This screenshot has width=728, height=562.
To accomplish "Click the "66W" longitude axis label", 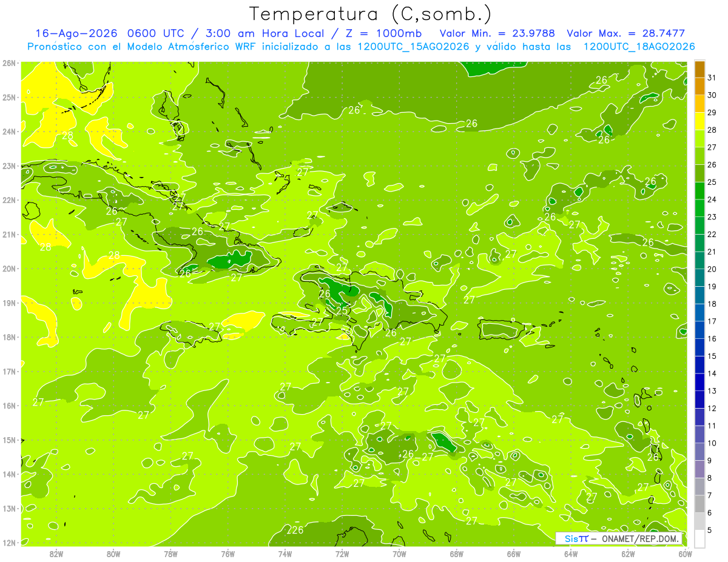I will [x=513, y=554].
